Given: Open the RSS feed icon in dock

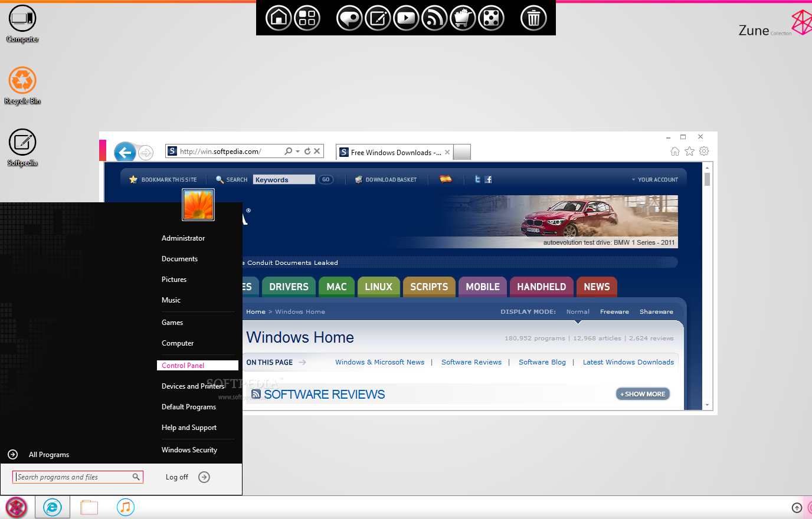Looking at the screenshot, I should (x=434, y=18).
